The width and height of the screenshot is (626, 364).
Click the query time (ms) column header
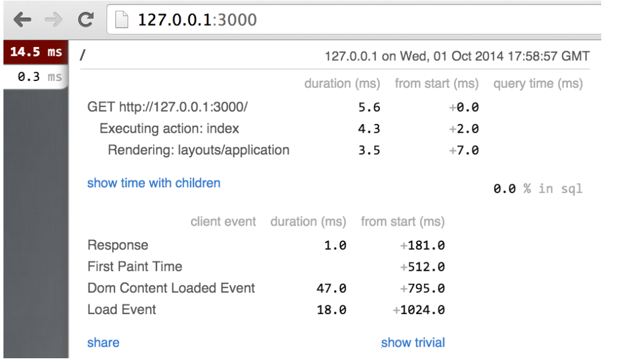tap(537, 84)
